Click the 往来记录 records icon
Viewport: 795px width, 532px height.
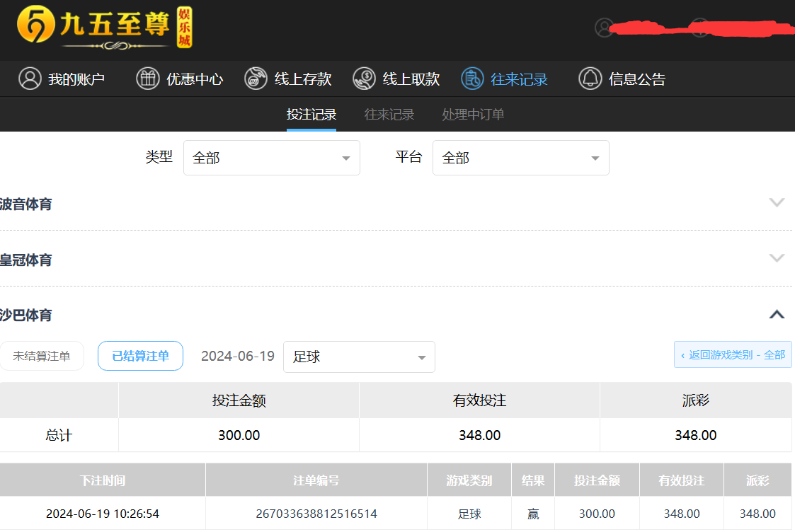coord(472,79)
